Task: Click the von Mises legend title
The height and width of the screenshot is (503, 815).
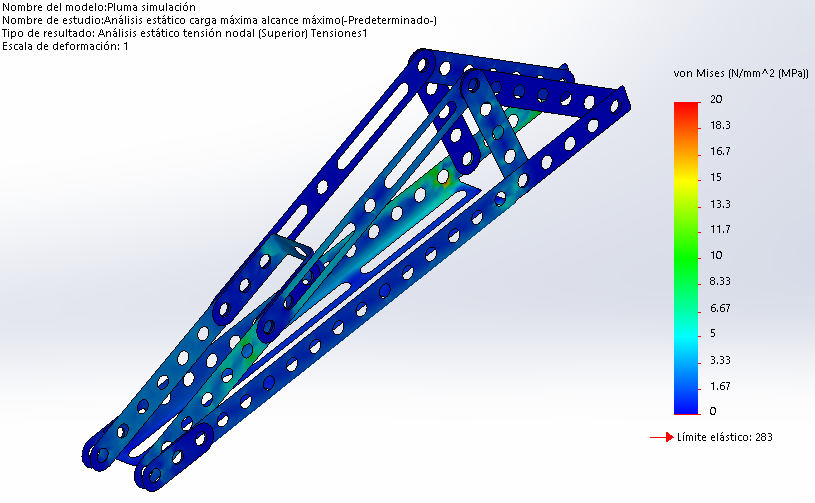Action: pyautogui.click(x=741, y=73)
